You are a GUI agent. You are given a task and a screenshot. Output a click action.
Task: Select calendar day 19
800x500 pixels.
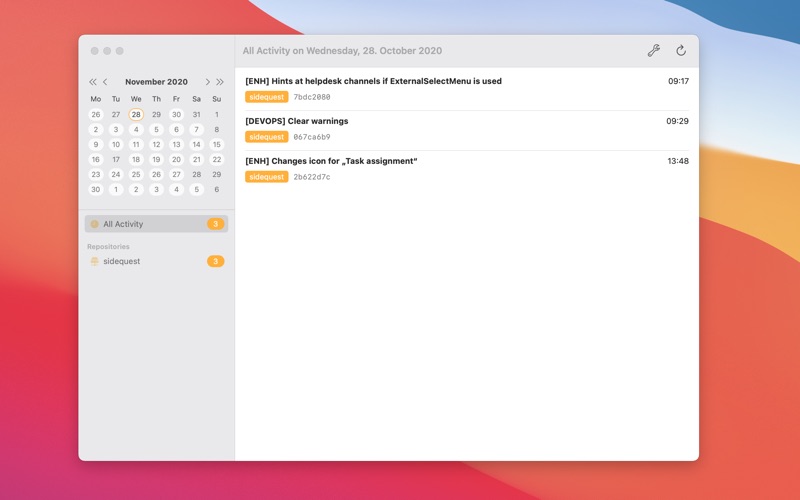pyautogui.click(x=156, y=159)
